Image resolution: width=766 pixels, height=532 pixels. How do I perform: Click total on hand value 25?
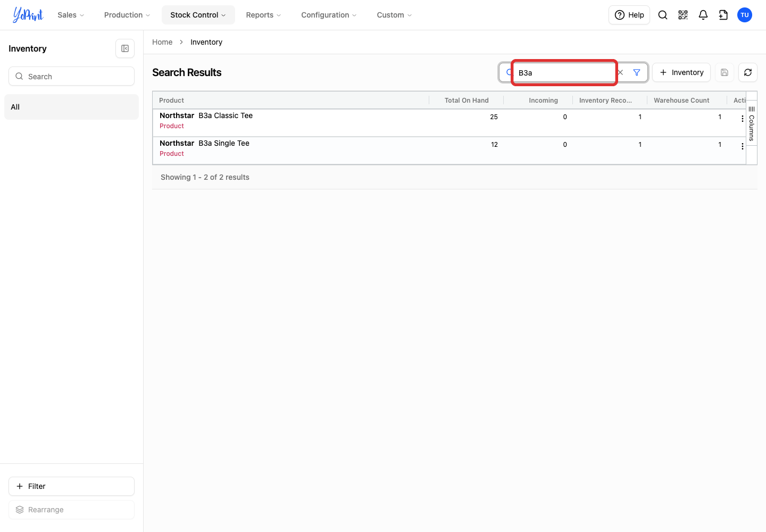point(494,117)
